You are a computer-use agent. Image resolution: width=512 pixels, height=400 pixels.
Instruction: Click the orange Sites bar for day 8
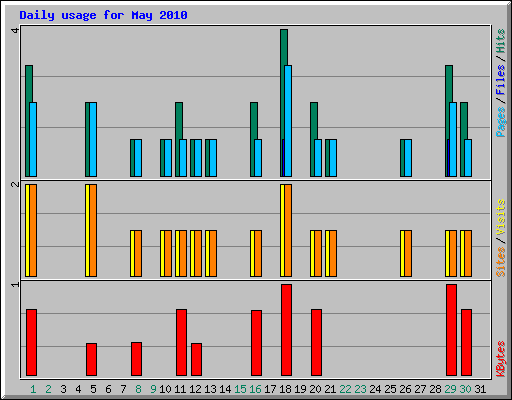pyautogui.click(x=138, y=253)
